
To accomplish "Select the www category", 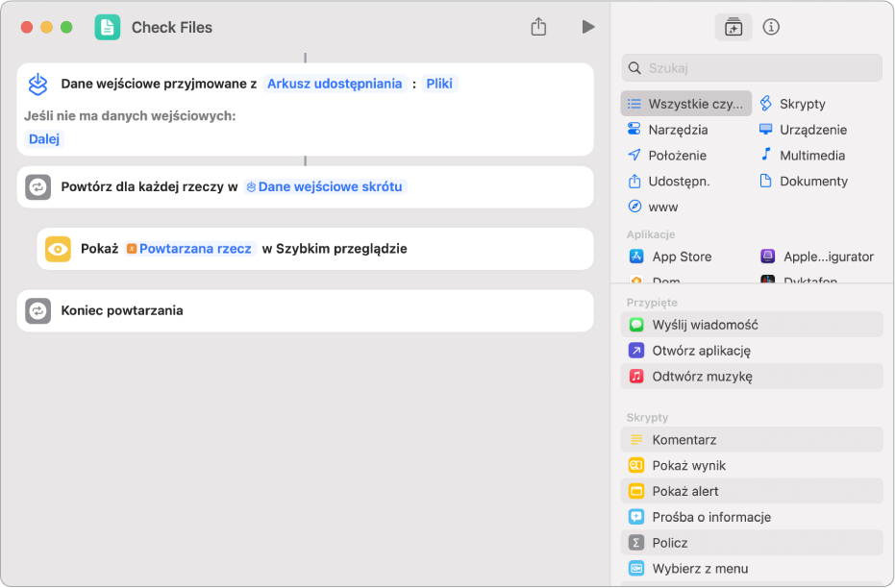I will (x=662, y=207).
